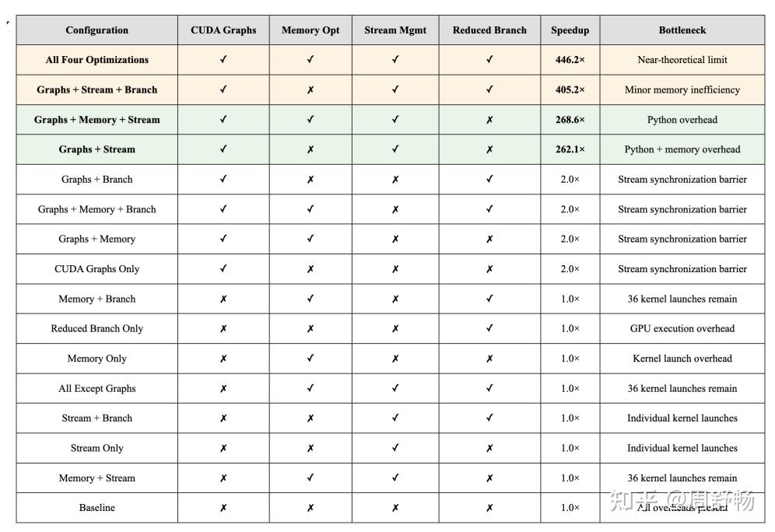The width and height of the screenshot is (775, 532).
Task: Click the Stream Mgmt cross in CUDA Graphs Only row
Action: coord(395,269)
